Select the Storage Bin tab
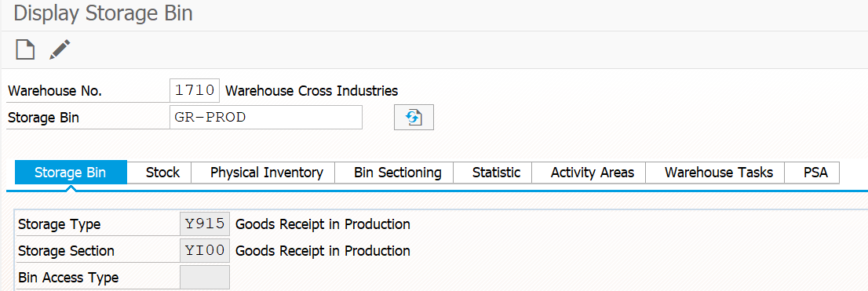Image resolution: width=868 pixels, height=291 pixels. point(71,173)
